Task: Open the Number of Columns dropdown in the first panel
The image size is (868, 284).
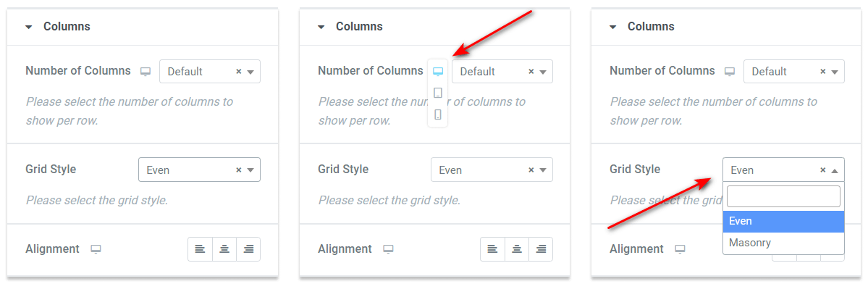Action: point(210,72)
